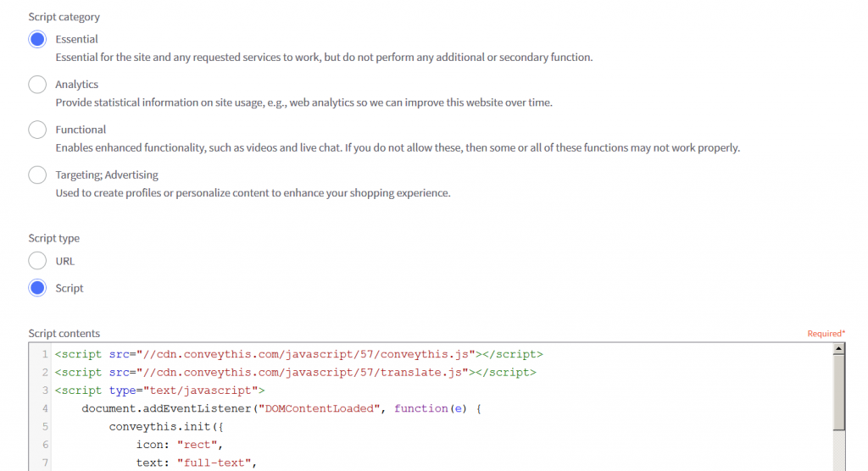868x471 pixels.
Task: Click the Script contents label
Action: pyautogui.click(x=64, y=333)
